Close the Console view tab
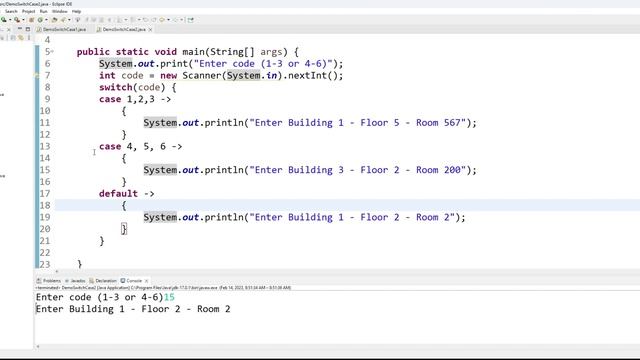Viewport: 640px width, 360px height. pos(147,281)
